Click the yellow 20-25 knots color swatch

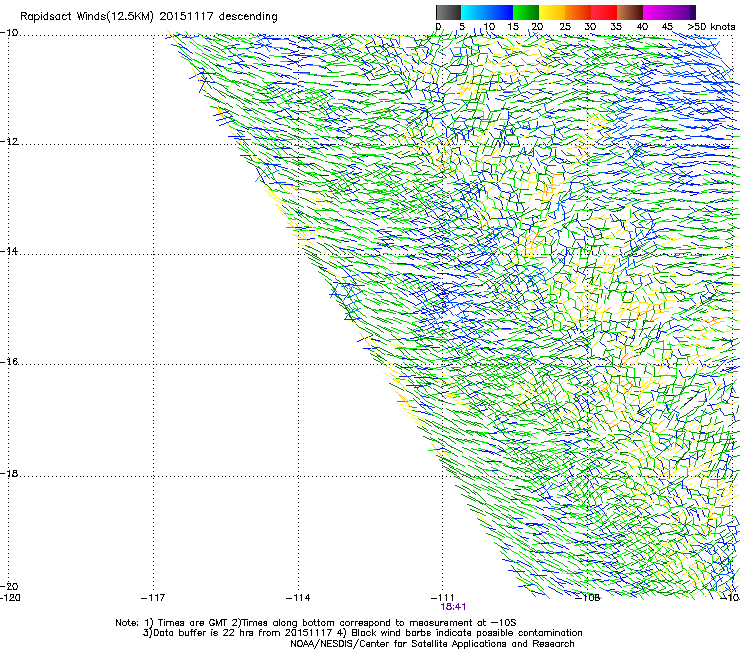(x=552, y=12)
